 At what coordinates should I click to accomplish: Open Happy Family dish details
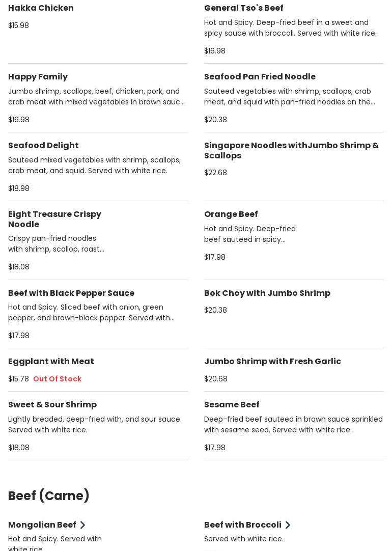tap(38, 77)
